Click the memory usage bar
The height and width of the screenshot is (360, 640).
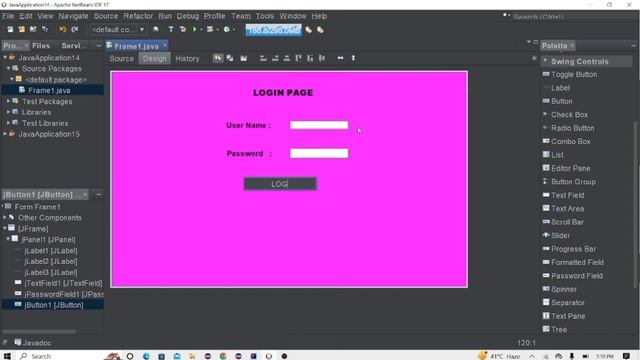click(273, 30)
